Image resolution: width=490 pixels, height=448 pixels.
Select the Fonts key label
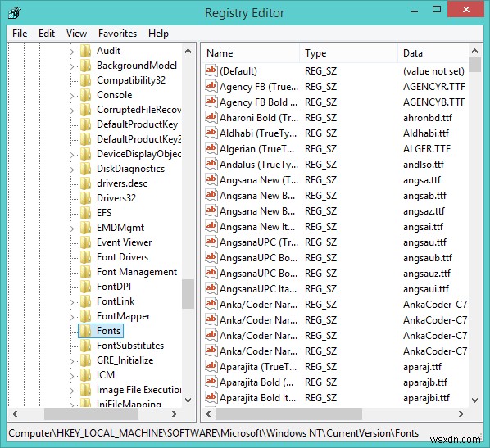point(108,331)
